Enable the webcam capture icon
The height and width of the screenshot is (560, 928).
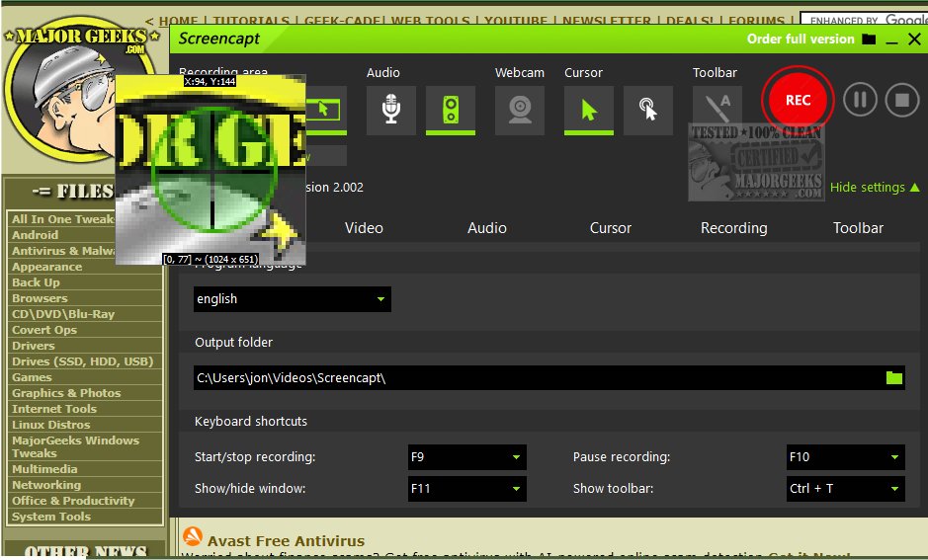(520, 110)
